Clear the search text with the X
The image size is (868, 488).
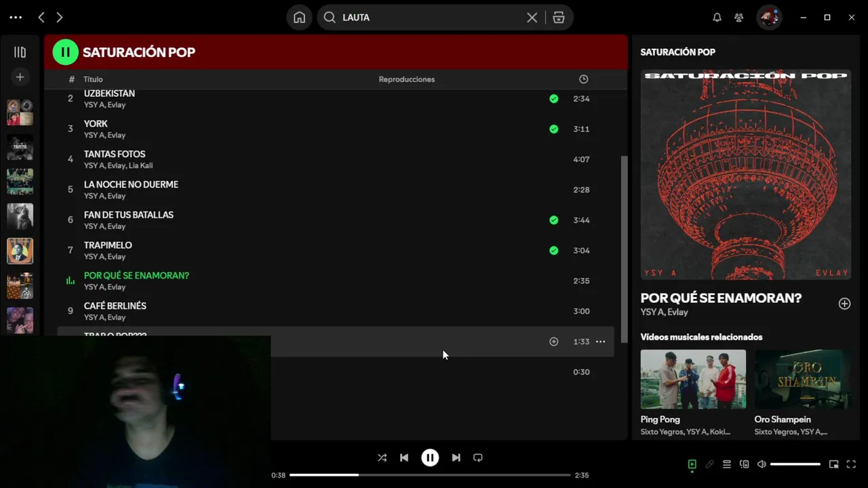532,18
